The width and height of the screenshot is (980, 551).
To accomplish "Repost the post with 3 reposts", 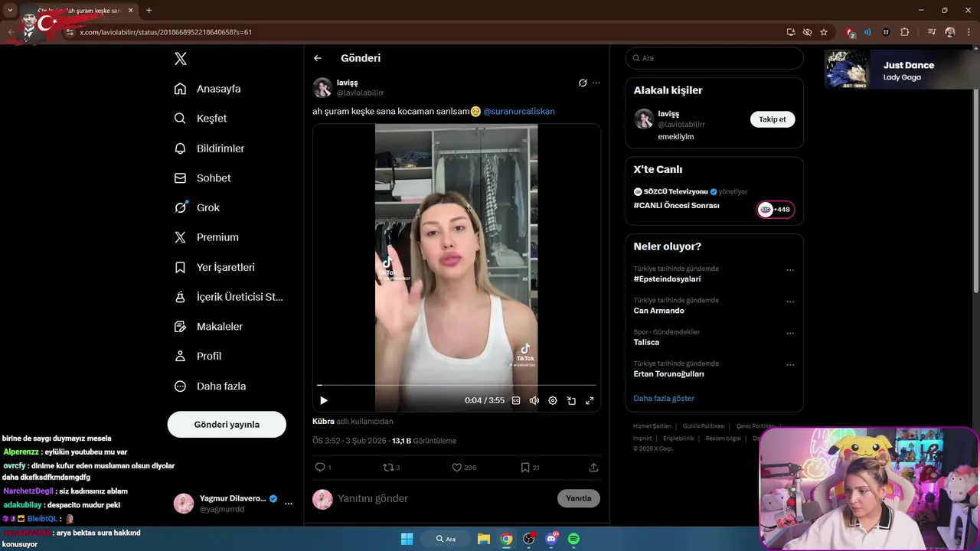I will click(x=391, y=468).
